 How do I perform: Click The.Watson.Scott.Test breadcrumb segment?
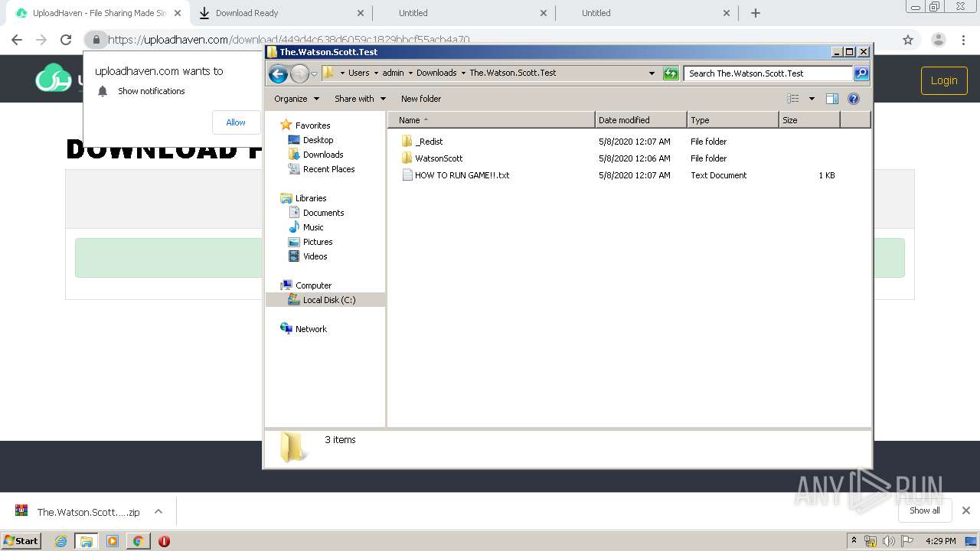pos(512,73)
